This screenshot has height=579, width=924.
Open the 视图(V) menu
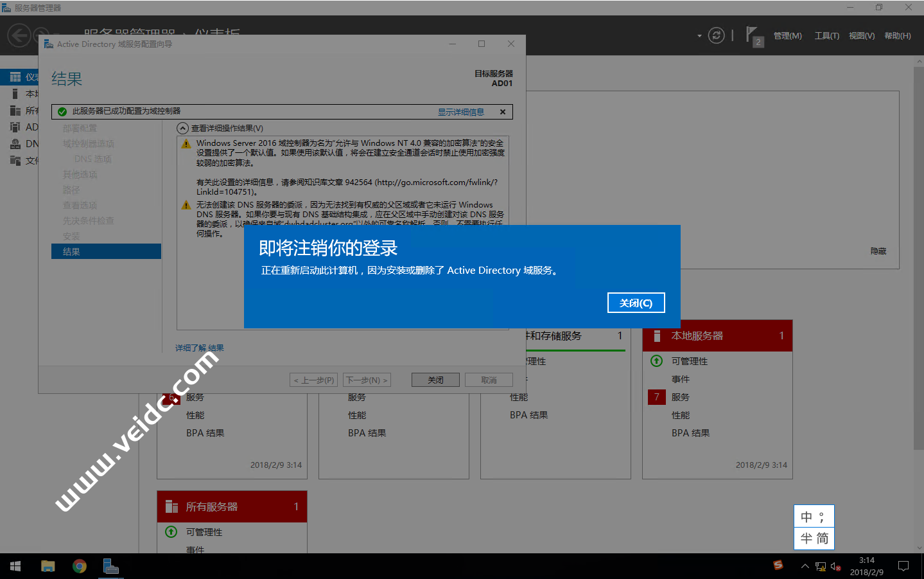(x=861, y=36)
